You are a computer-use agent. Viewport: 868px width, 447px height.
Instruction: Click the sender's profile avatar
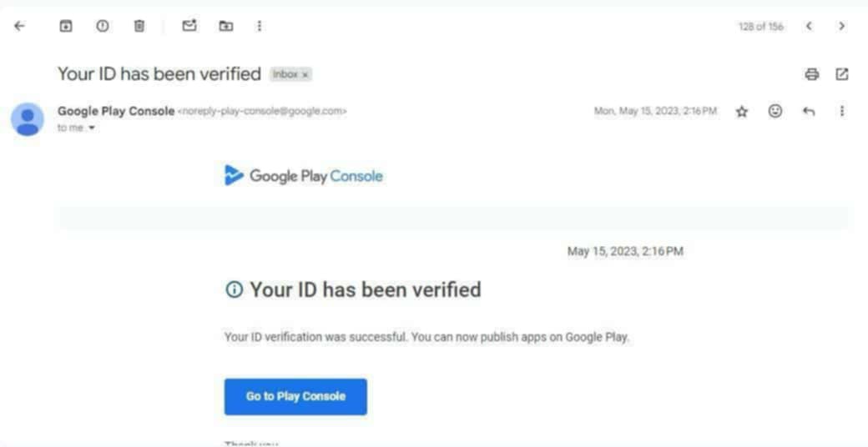tap(28, 119)
